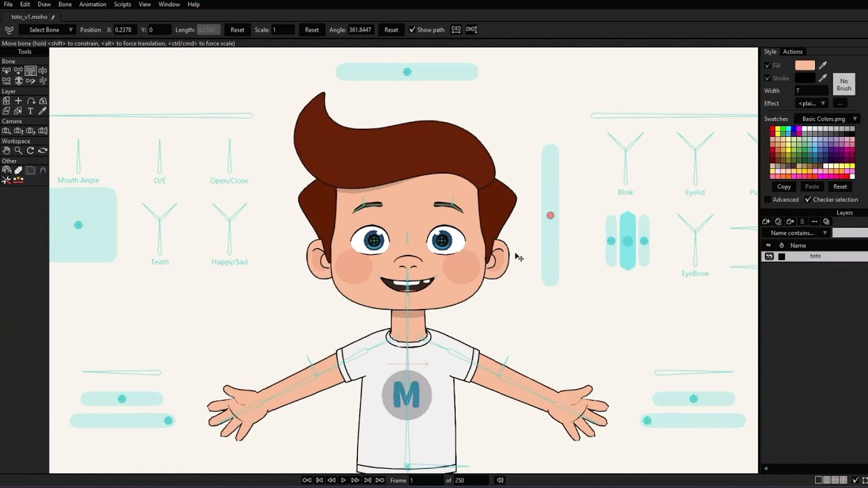Viewport: 868px width, 488px height.
Task: Click the Copy button under the swatches
Action: (x=784, y=187)
